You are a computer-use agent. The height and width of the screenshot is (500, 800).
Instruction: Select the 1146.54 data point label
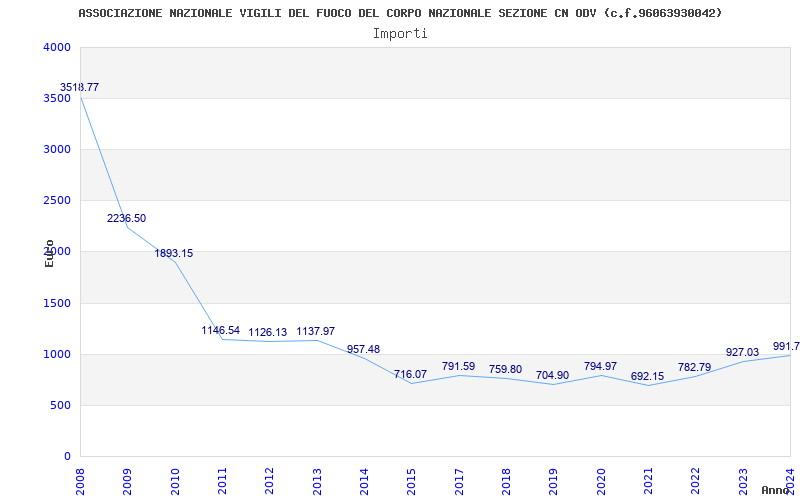(221, 330)
